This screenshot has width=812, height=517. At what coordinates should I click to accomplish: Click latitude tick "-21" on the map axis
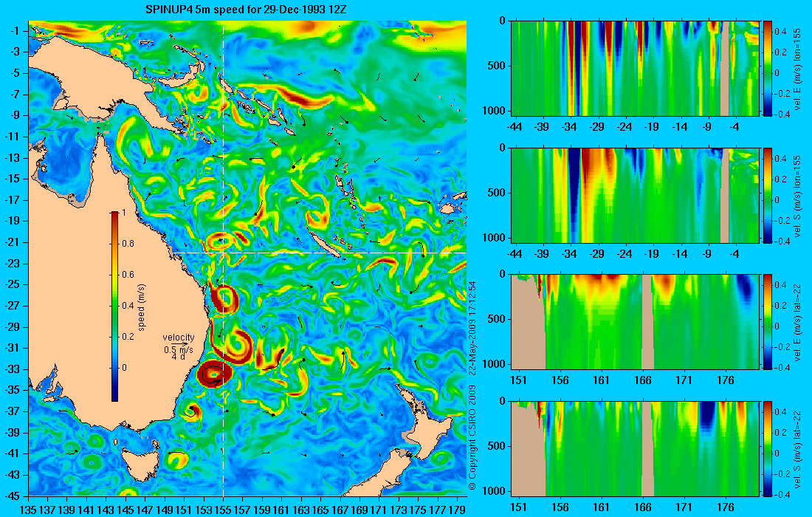click(13, 242)
